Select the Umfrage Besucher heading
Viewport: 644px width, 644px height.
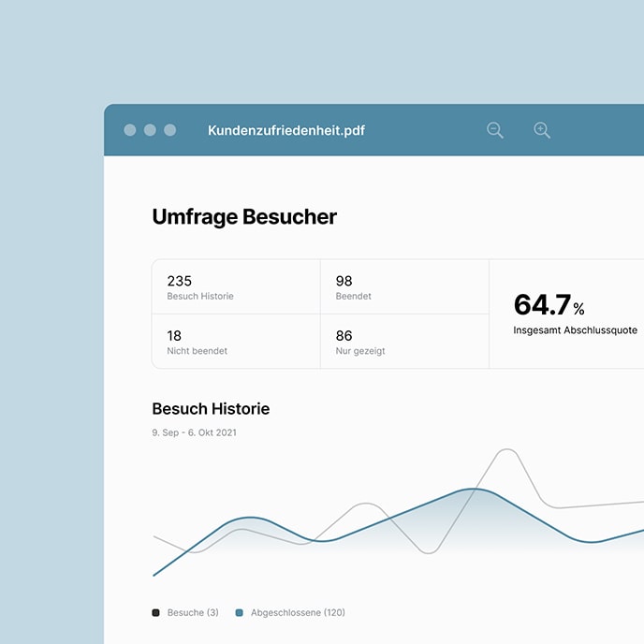(x=244, y=217)
